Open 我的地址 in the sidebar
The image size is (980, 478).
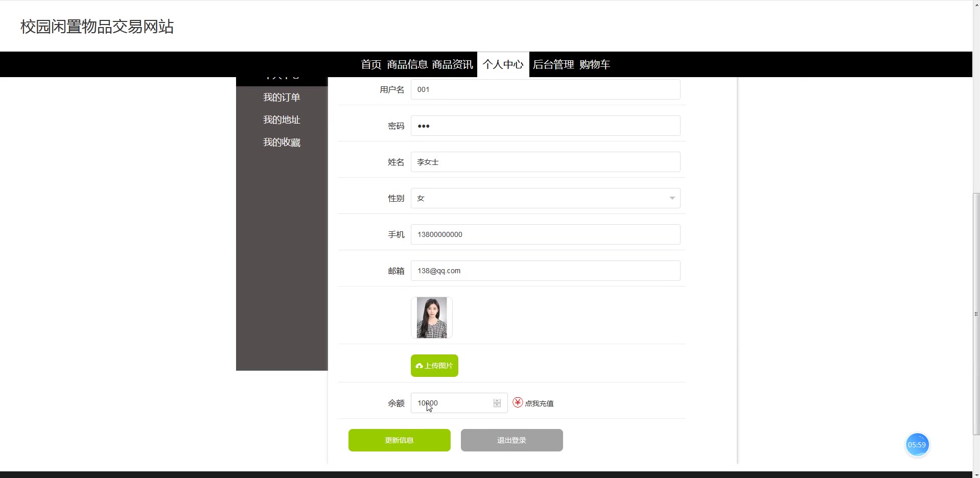(x=282, y=119)
